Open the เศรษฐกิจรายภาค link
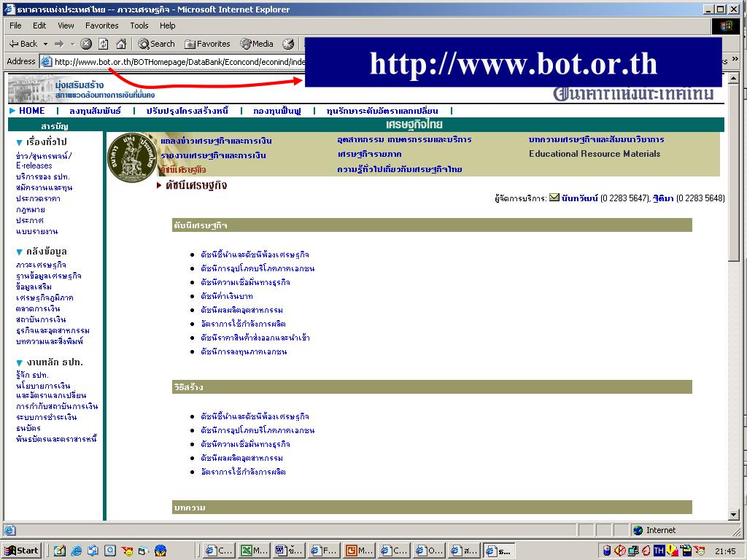Screen dimensions: 747x560 (x=370, y=155)
